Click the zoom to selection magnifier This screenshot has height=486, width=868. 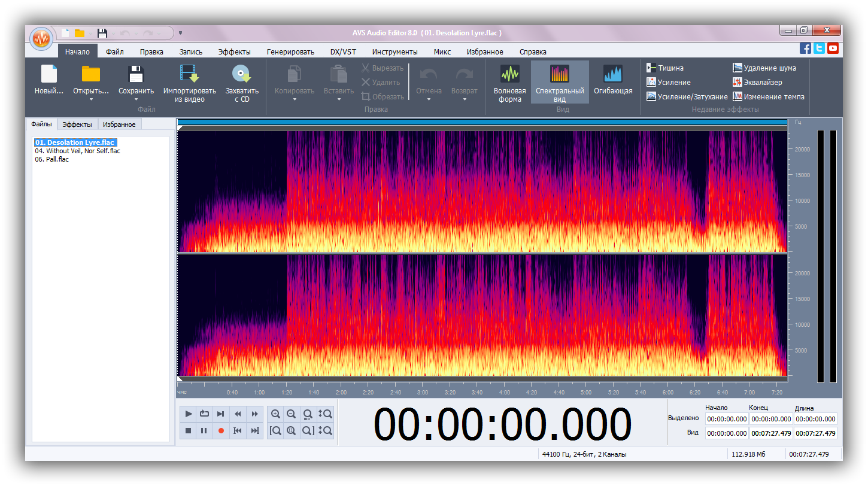coord(292,430)
